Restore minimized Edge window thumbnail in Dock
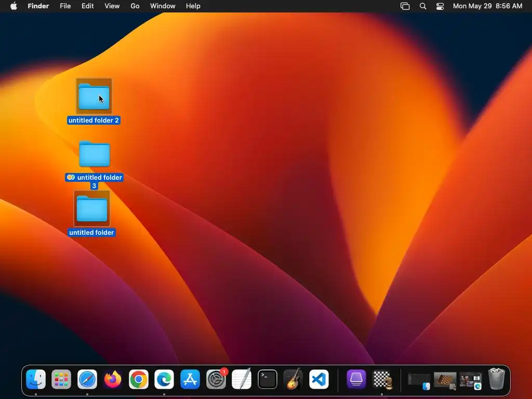The image size is (532, 399). pyautogui.click(x=471, y=381)
